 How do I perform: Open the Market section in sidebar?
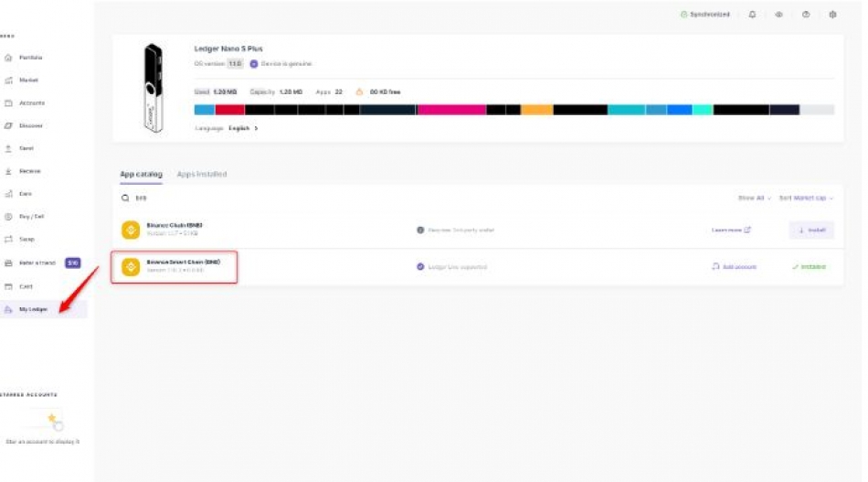(x=29, y=80)
